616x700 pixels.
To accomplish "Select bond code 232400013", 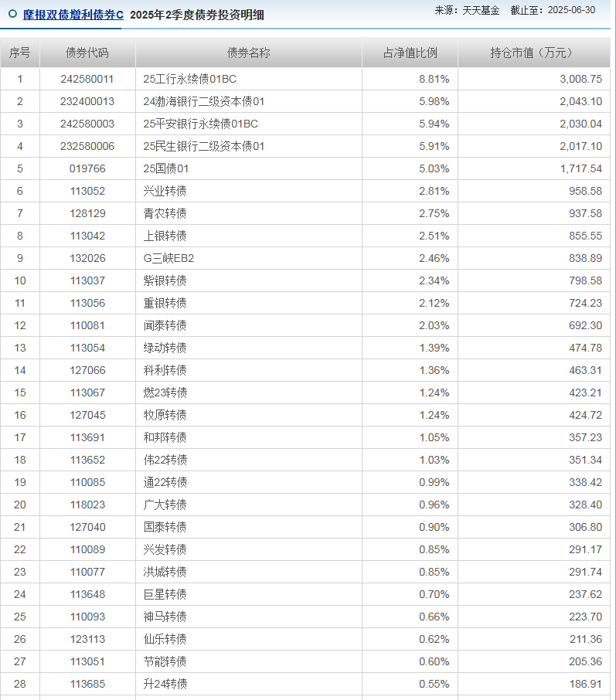I will [87, 101].
